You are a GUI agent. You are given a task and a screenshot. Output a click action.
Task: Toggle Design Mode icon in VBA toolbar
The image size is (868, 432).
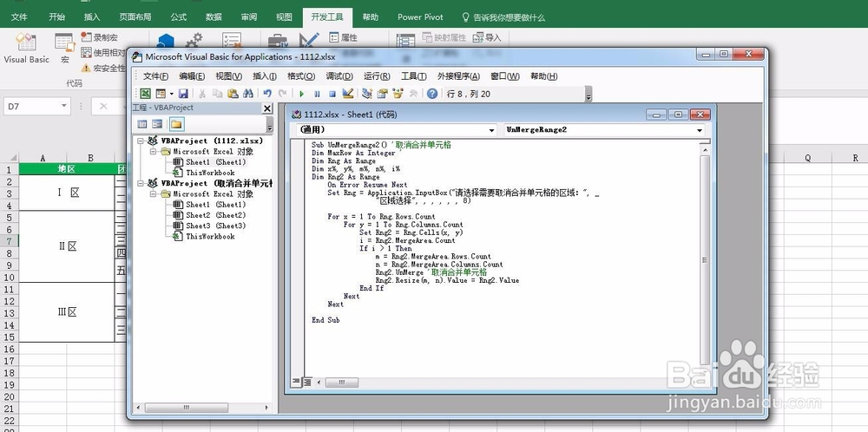click(348, 94)
